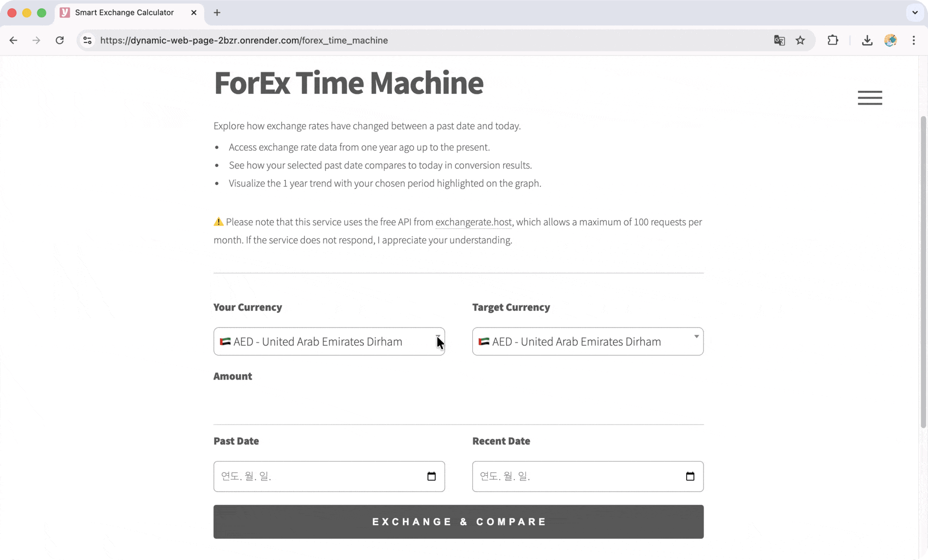928x560 pixels.
Task: Click the Google Translate icon in address bar
Action: [779, 40]
